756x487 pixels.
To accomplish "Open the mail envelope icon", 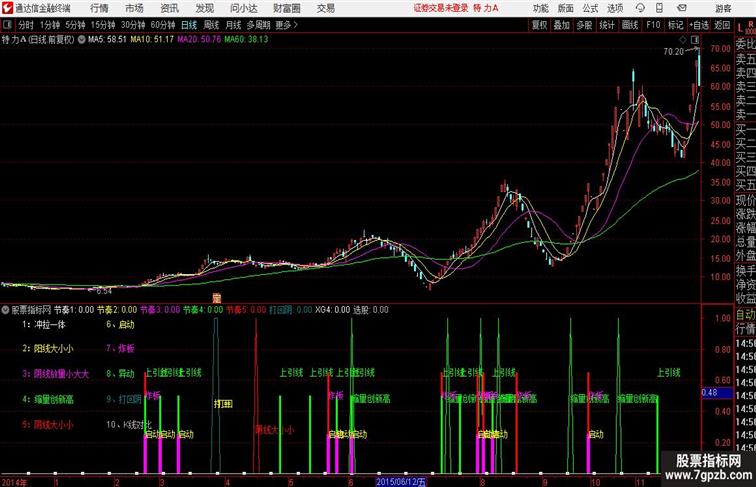I will pyautogui.click(x=682, y=8).
